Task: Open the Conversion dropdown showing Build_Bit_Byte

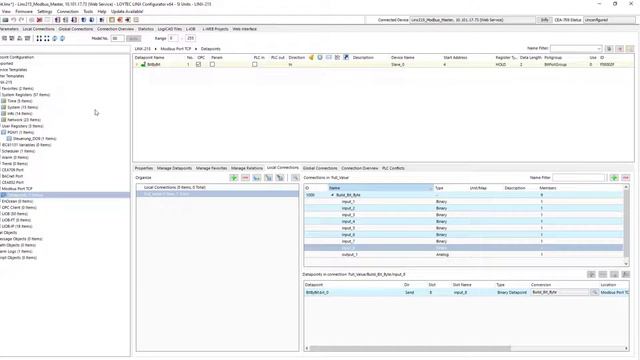Action: coord(560,292)
